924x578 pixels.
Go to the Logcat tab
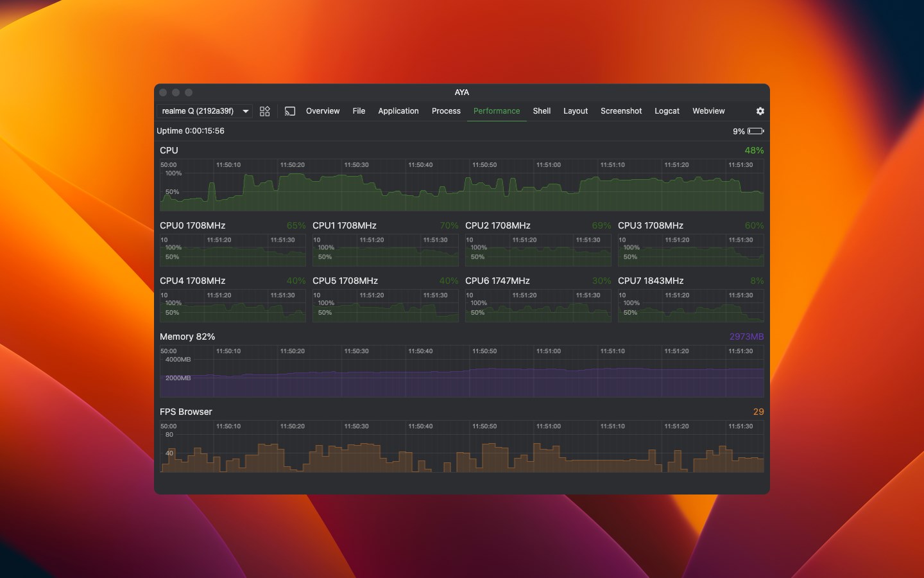[667, 111]
